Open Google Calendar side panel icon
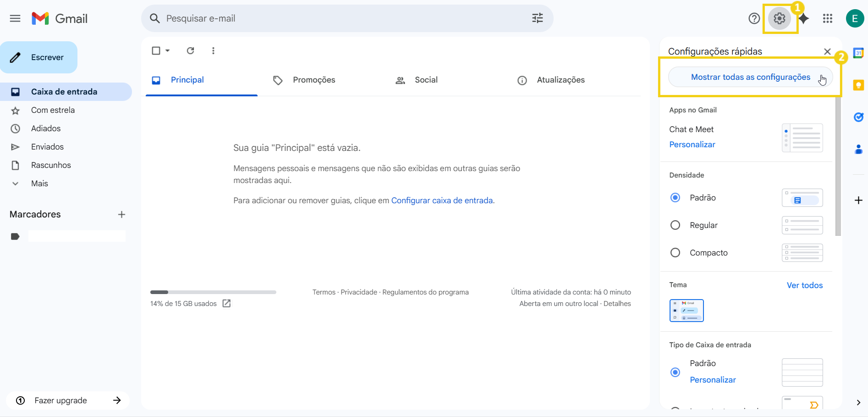The image size is (868, 417). [x=858, y=53]
